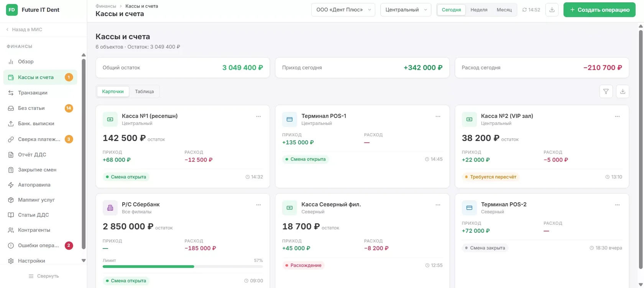Click the Настройки gear icon
This screenshot has height=288, width=644.
pyautogui.click(x=11, y=261)
